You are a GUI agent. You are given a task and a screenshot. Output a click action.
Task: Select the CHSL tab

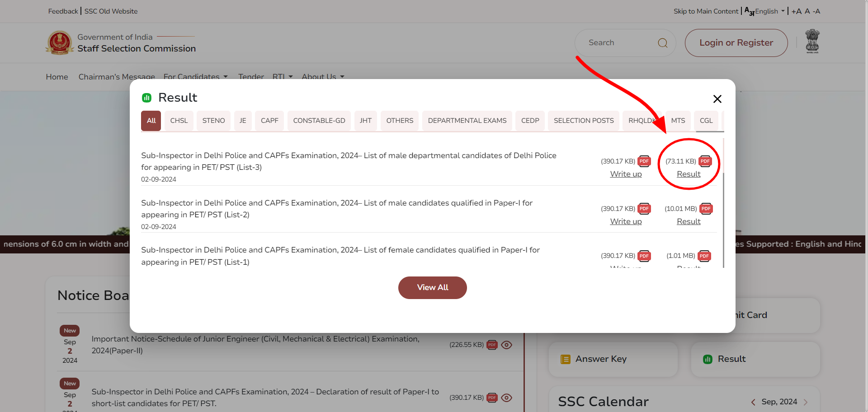pos(179,121)
